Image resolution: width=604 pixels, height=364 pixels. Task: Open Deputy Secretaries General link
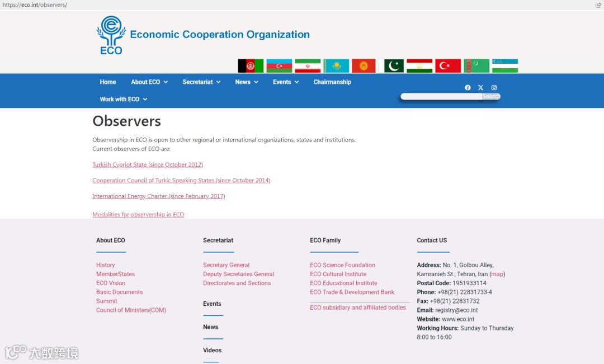[x=238, y=274]
